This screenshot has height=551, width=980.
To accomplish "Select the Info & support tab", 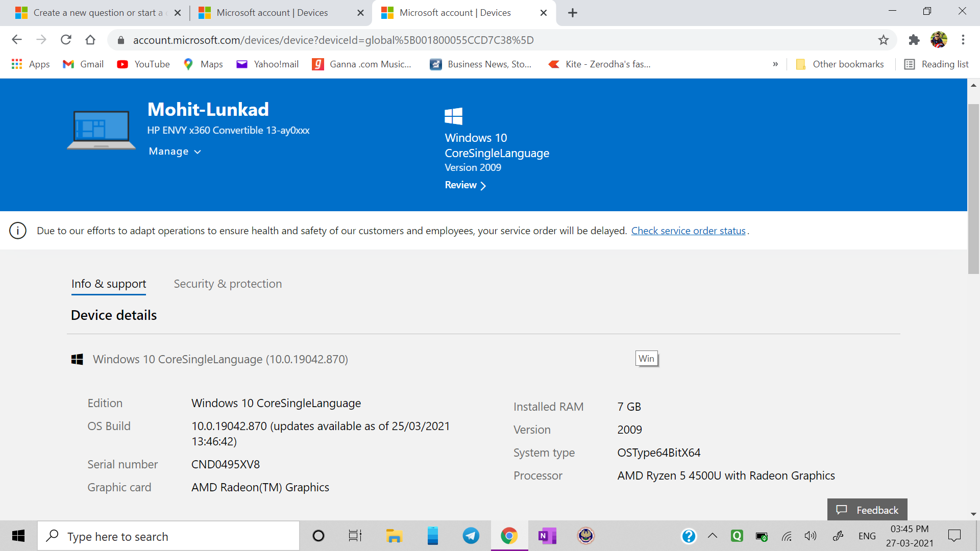I will (109, 284).
